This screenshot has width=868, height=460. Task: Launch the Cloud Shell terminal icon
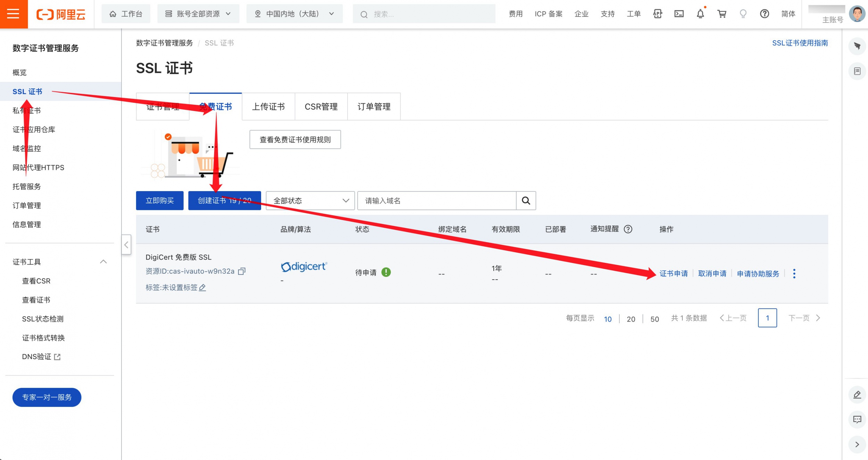pos(679,14)
